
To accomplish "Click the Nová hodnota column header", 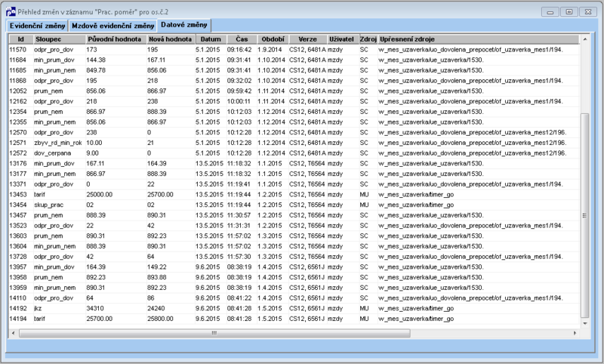I will click(171, 39).
